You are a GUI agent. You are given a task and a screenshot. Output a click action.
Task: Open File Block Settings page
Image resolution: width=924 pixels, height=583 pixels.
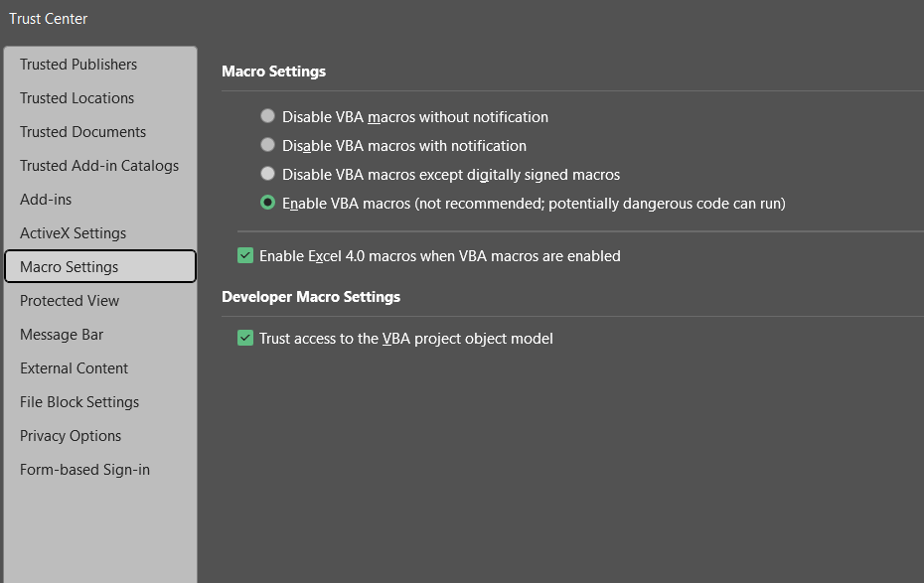tap(79, 402)
